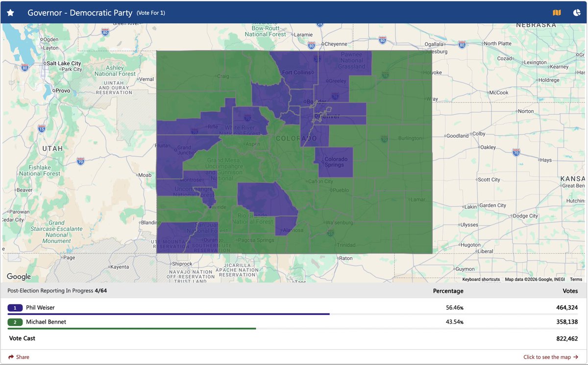Click Map data ©2026 Google attribution
588x365 pixels.
pyautogui.click(x=535, y=279)
